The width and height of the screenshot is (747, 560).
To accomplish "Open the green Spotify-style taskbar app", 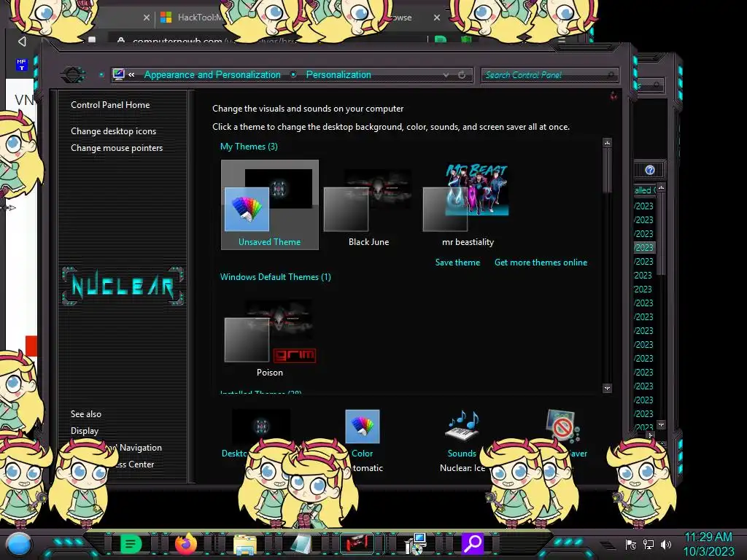I will (131, 544).
